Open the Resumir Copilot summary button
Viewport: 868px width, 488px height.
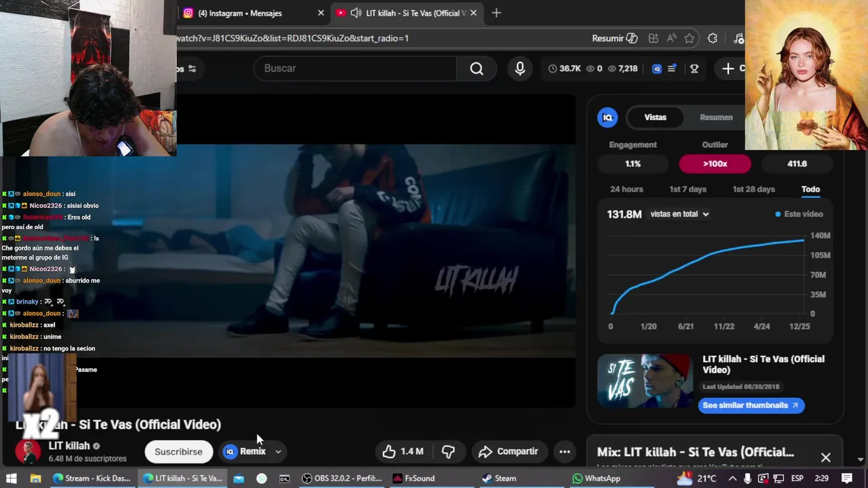pos(614,38)
